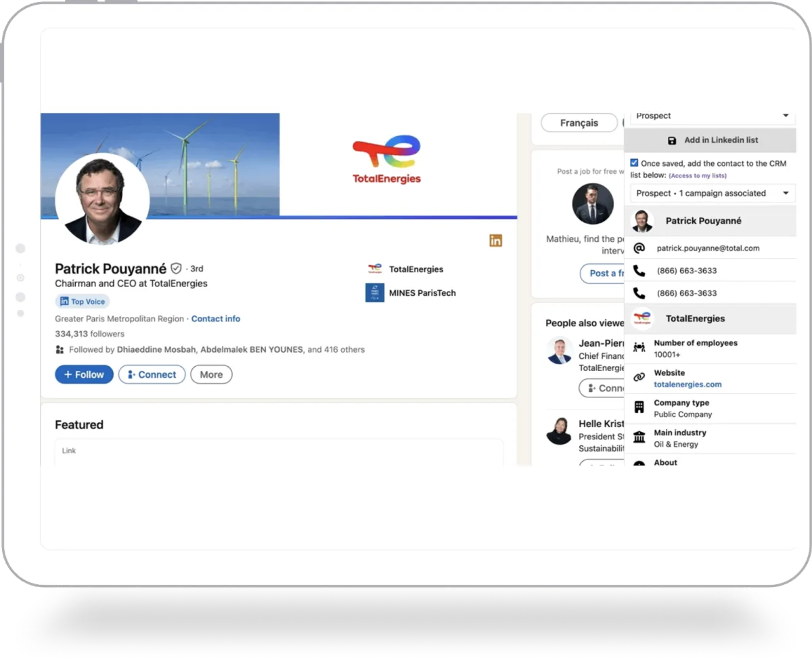Click the Follow button
This screenshot has height=662, width=812.
coord(84,374)
